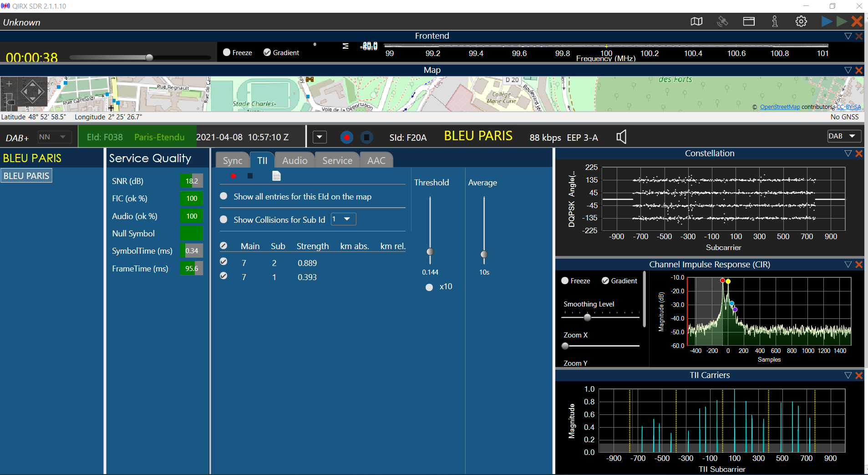Screen dimensions: 868x475
Task: Collapse the Constellation panel
Action: pyautogui.click(x=848, y=153)
